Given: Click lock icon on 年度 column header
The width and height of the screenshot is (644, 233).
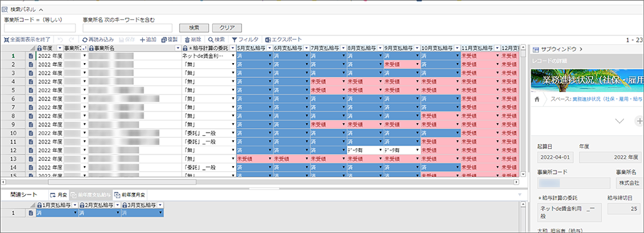Looking at the screenshot, I should [x=39, y=48].
